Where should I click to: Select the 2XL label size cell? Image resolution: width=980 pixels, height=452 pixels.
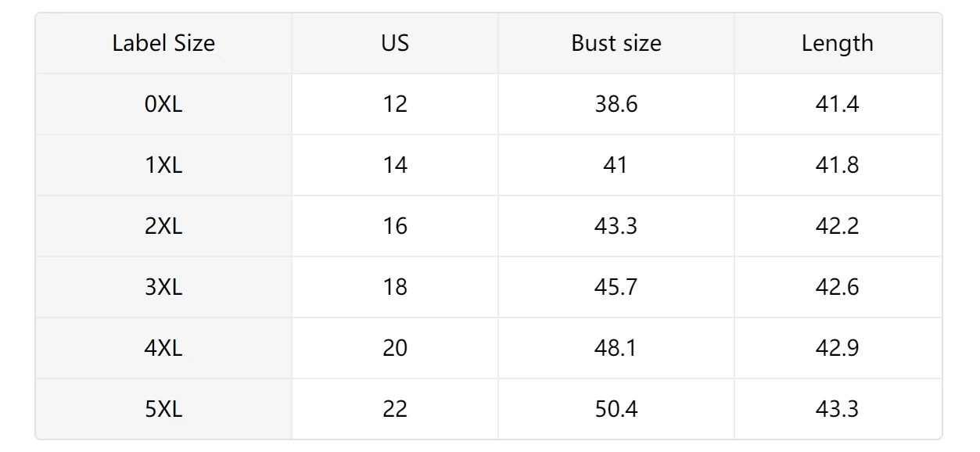pos(163,226)
